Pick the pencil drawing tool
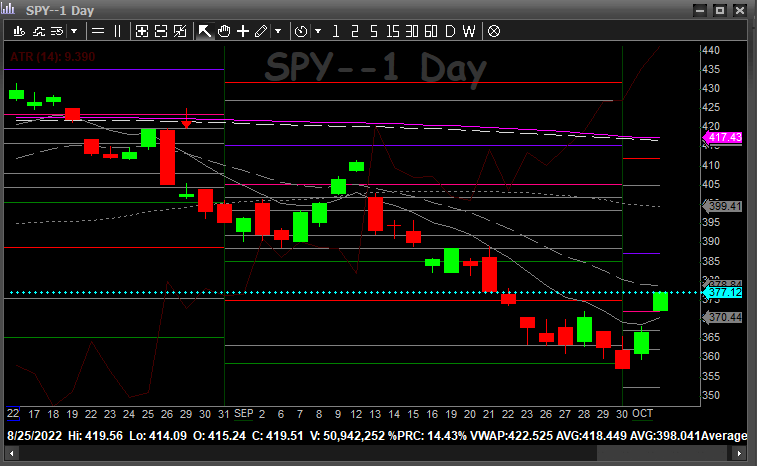Image resolution: width=757 pixels, height=466 pixels. (x=261, y=31)
